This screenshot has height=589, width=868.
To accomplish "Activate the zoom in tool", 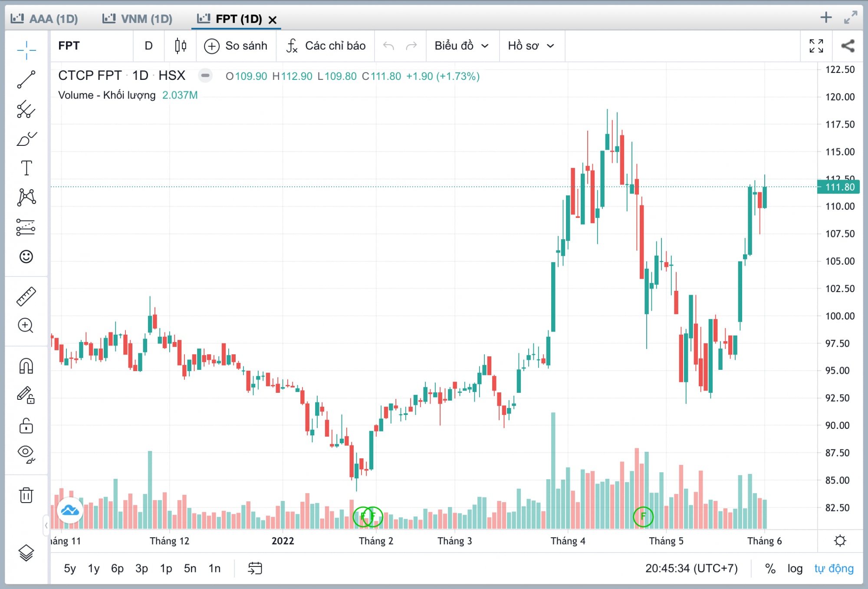I will 26,326.
